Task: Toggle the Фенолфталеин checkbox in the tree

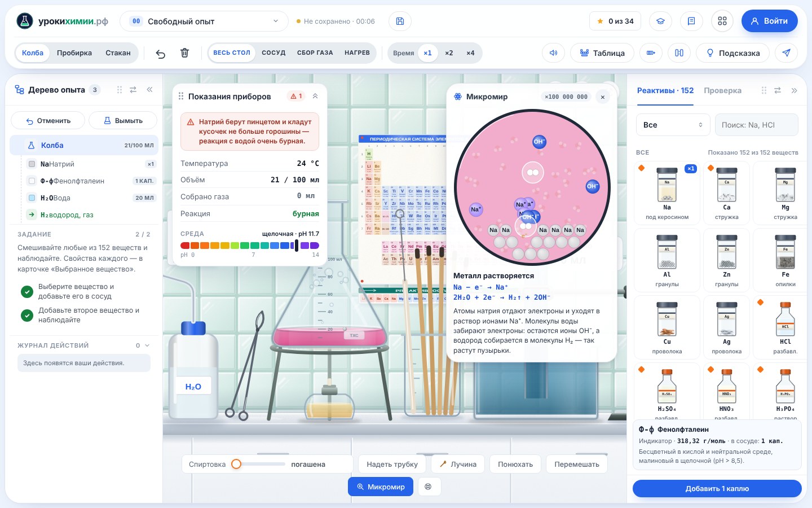Action: 32,181
